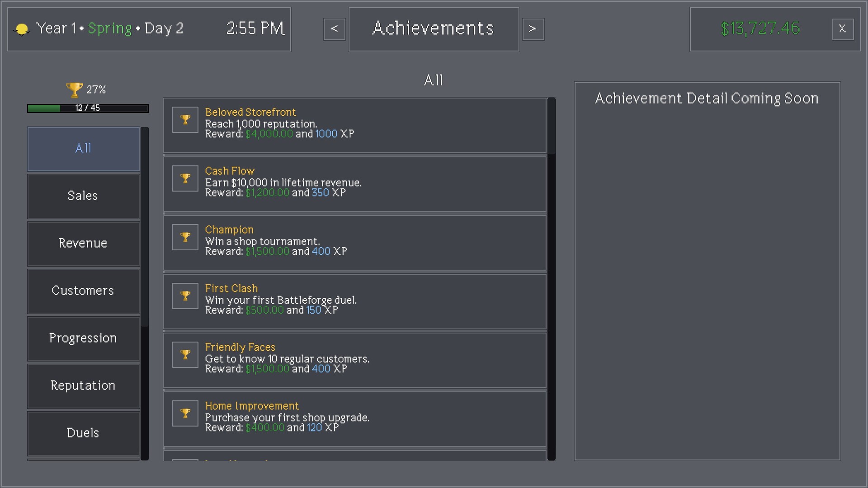
Task: Select the Sales category tab
Action: [84, 196]
